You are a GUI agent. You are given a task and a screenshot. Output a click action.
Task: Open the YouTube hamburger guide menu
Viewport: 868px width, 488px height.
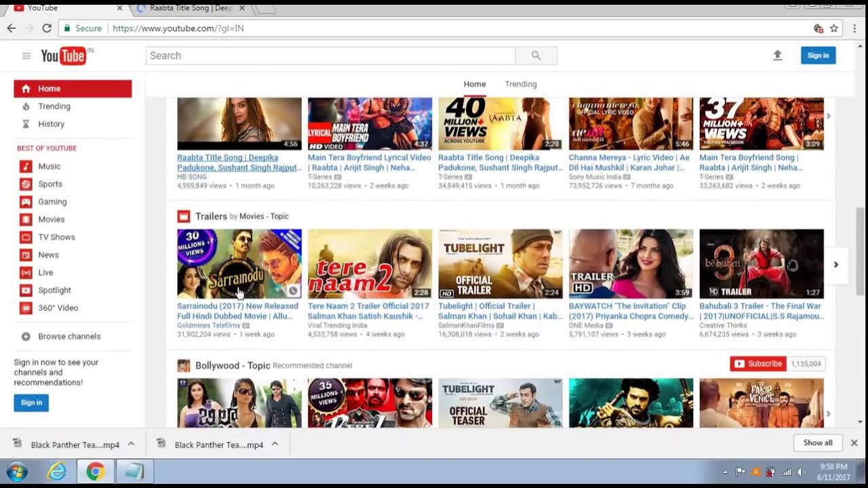26,56
